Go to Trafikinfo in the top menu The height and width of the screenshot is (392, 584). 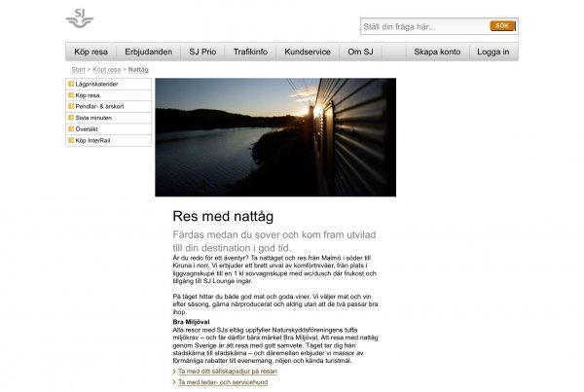tap(250, 52)
